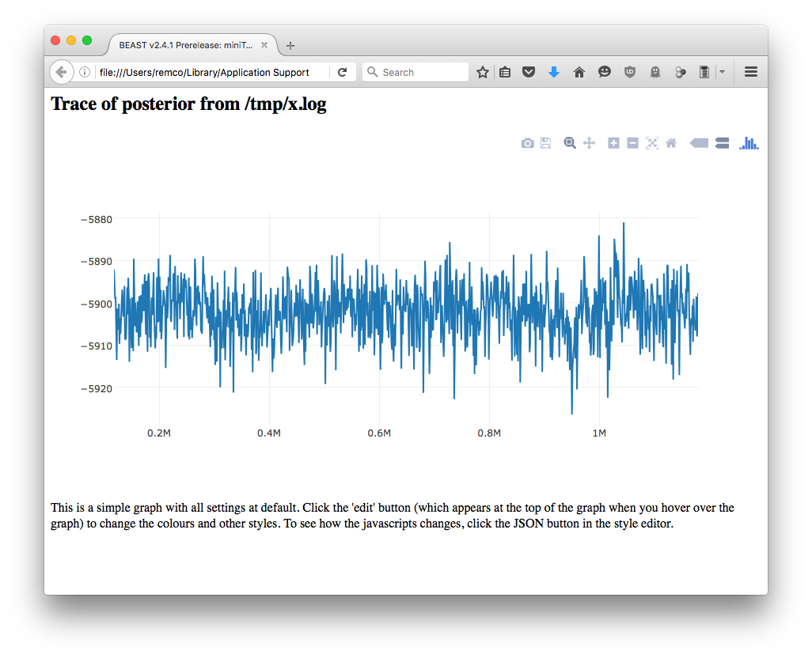This screenshot has height=658, width=812.
Task: Click y-axis label −5900
Action: coord(97,304)
